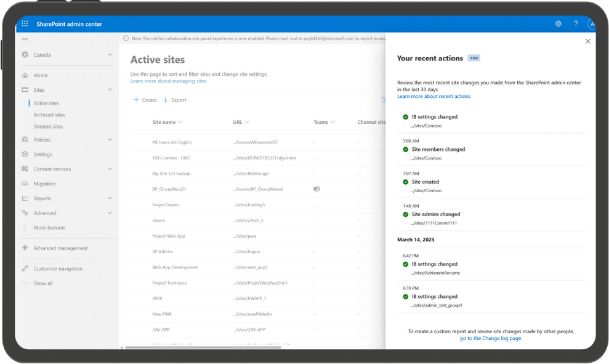Viewport: 609px width, 364px height.
Task: Go to Home in the navigation
Action: (x=41, y=75)
